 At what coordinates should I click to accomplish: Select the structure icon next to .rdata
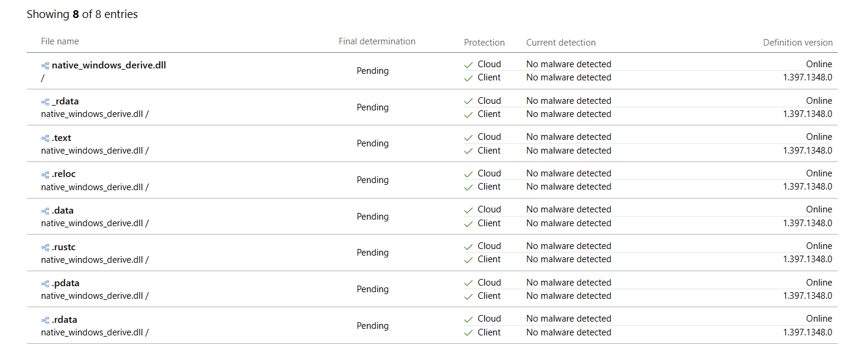coord(45,319)
